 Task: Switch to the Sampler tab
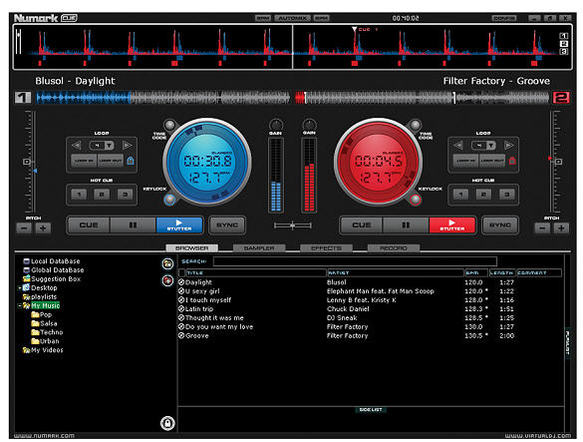[x=259, y=248]
